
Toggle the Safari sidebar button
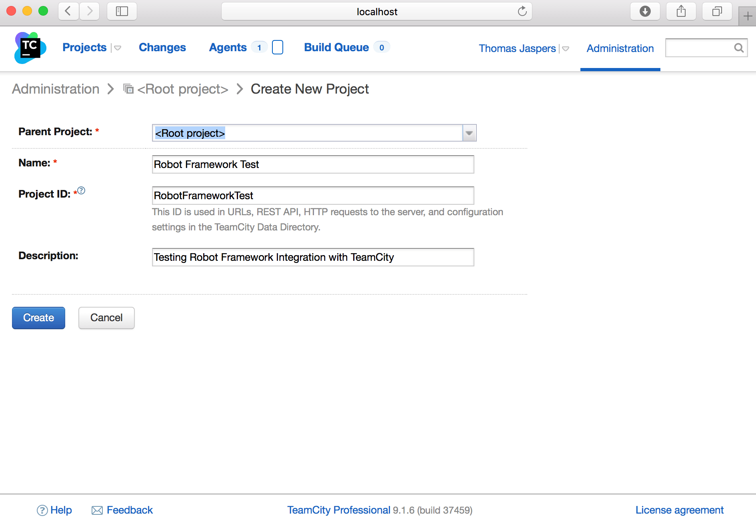click(x=122, y=11)
